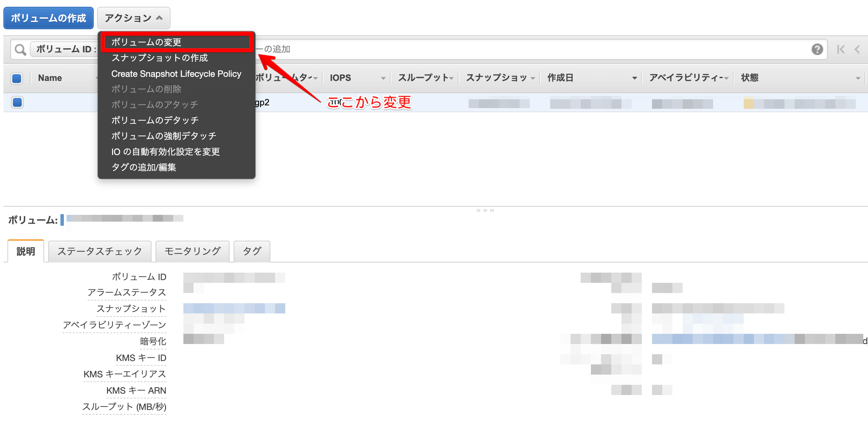Open the モニタリング tab

click(192, 251)
